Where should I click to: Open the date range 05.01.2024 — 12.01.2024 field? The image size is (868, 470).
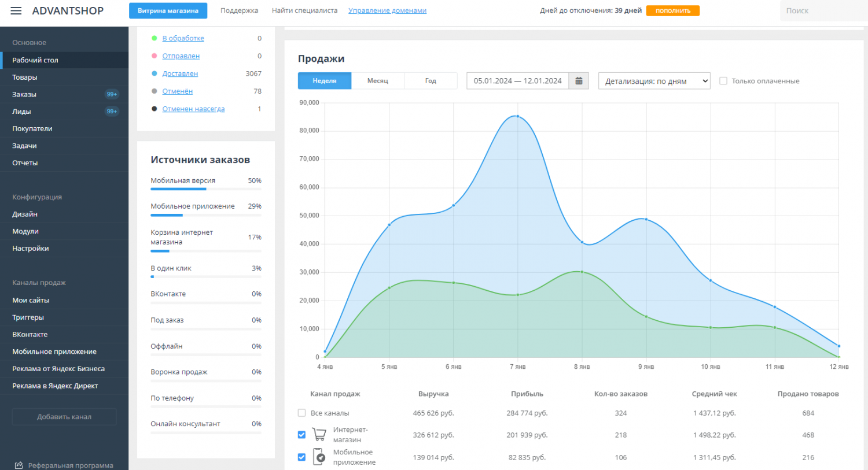517,81
